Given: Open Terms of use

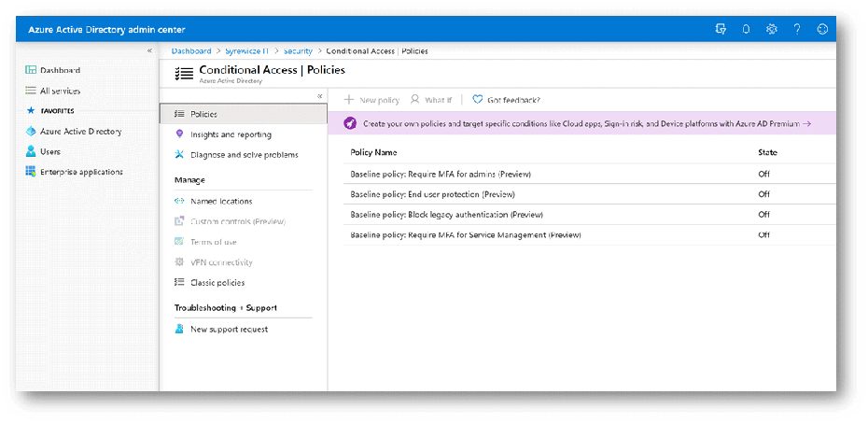Looking at the screenshot, I should (213, 242).
